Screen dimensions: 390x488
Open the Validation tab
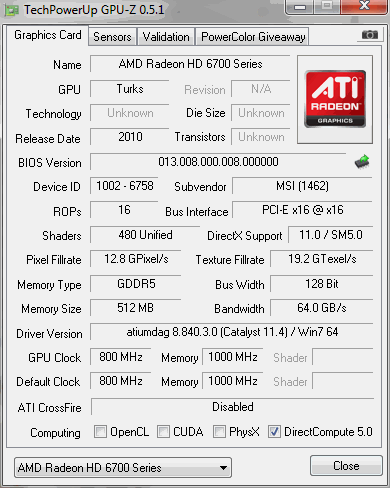point(166,37)
